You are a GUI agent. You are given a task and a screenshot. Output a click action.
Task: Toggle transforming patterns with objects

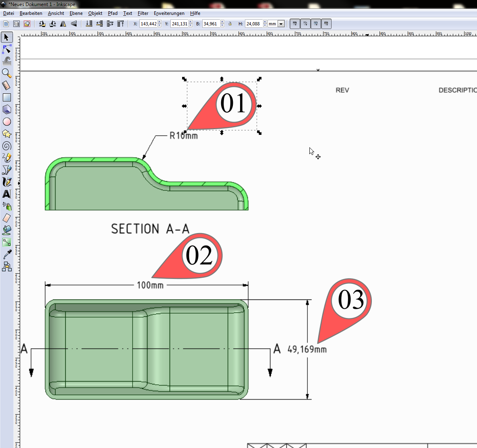326,23
